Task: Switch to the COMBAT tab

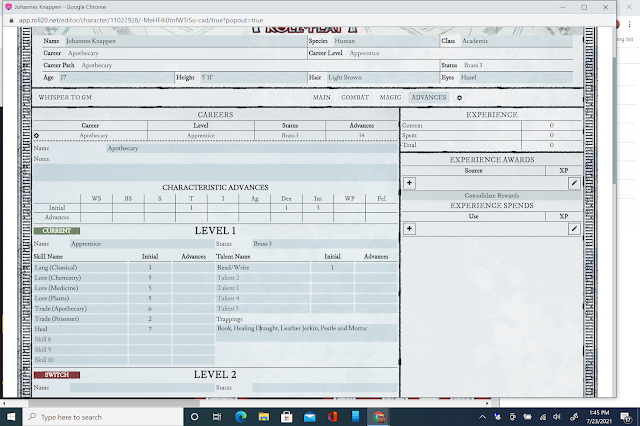Action: coord(355,98)
